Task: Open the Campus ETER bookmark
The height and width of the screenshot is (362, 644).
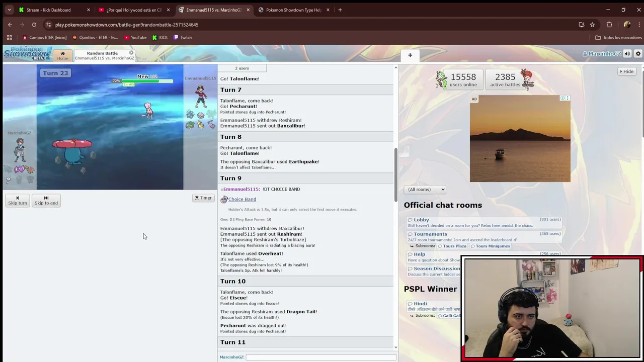Action: click(44, 38)
